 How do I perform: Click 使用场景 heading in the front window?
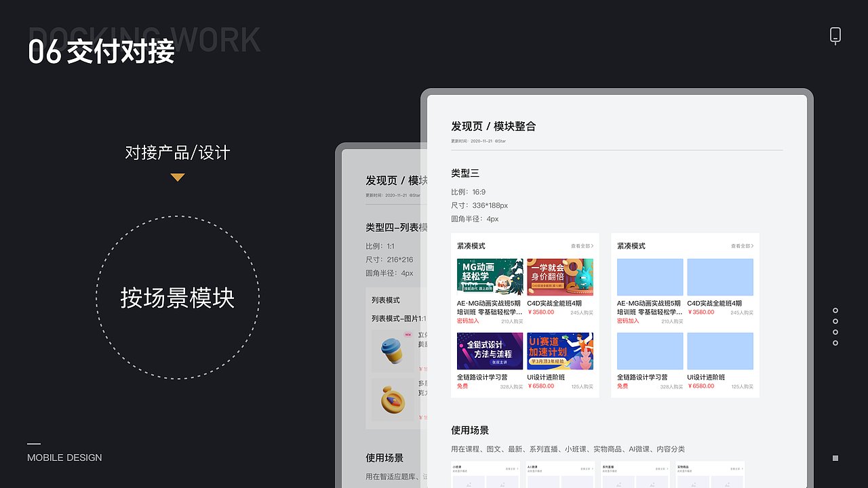click(x=470, y=430)
